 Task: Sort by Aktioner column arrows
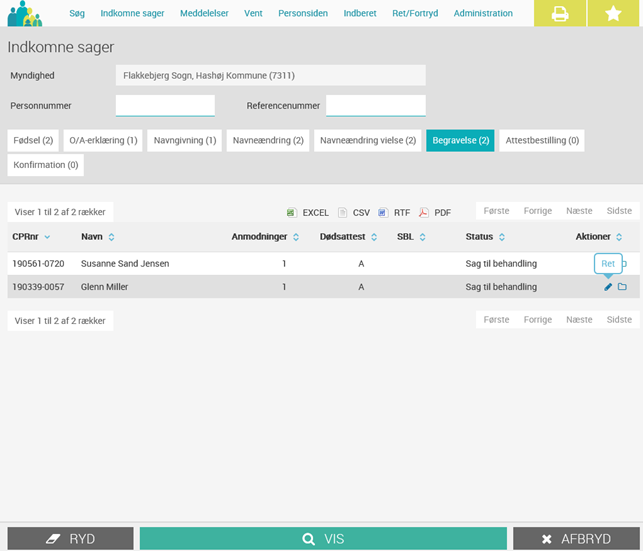click(619, 237)
